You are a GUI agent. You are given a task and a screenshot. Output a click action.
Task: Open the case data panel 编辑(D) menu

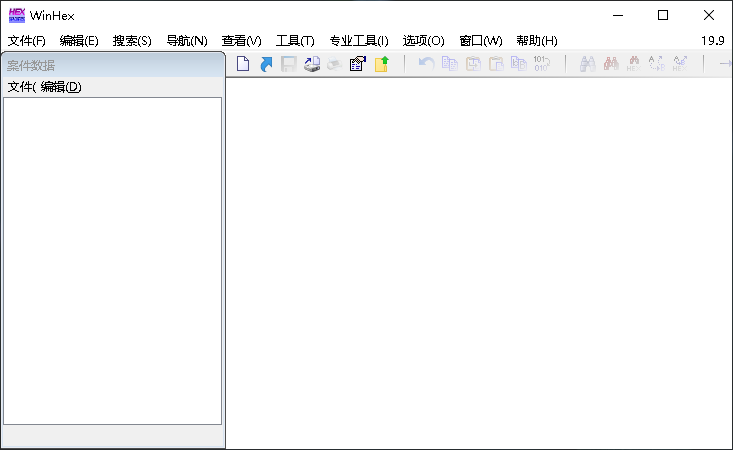[x=61, y=87]
